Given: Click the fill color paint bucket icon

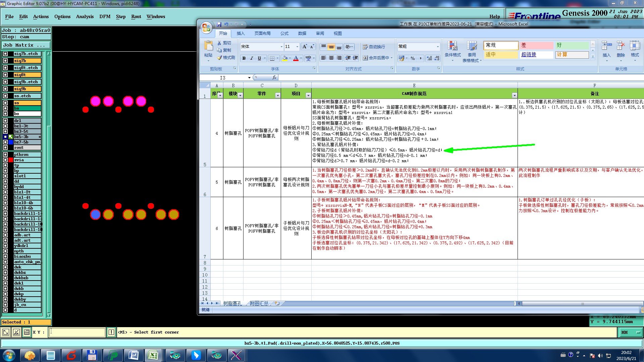Looking at the screenshot, I should click(285, 58).
